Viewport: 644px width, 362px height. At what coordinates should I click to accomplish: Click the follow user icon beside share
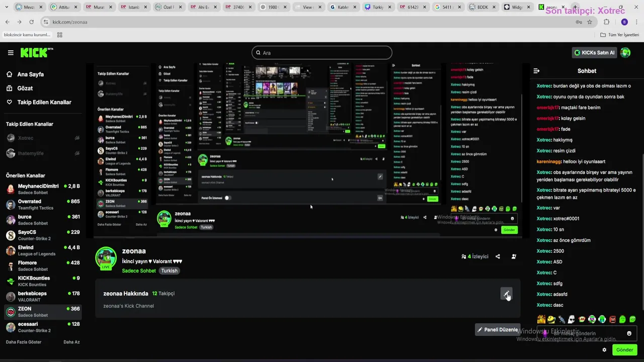tap(514, 256)
